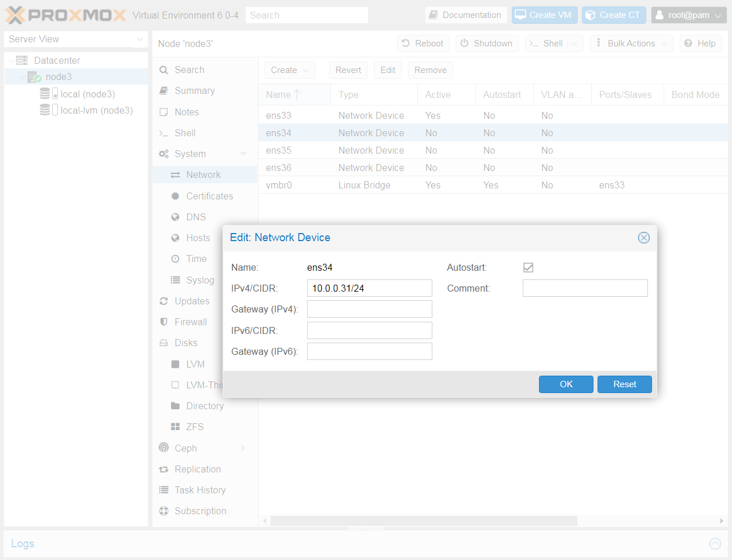Open the Documentation link
This screenshot has width=732, height=560.
pos(466,15)
